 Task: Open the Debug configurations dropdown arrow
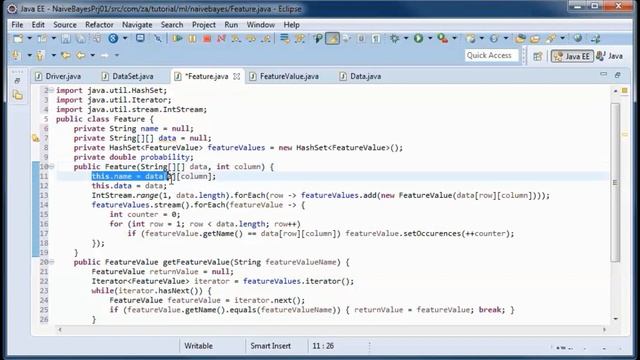[x=406, y=39]
